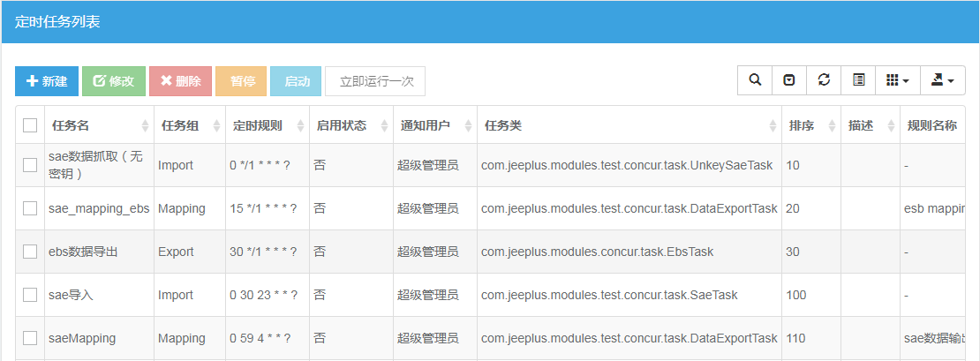Screen dimensions: 980x361
Task: Click the sort value 30 cell
Action: pos(811,252)
